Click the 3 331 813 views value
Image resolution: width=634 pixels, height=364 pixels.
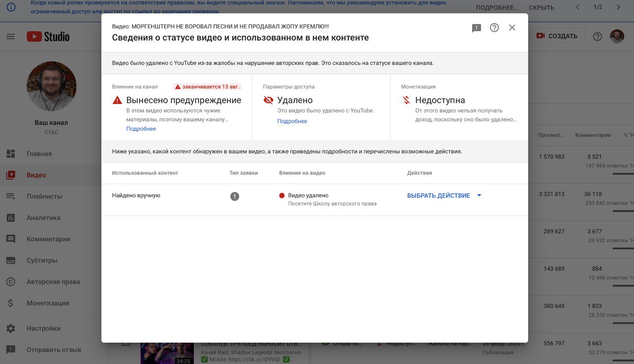pos(552,194)
